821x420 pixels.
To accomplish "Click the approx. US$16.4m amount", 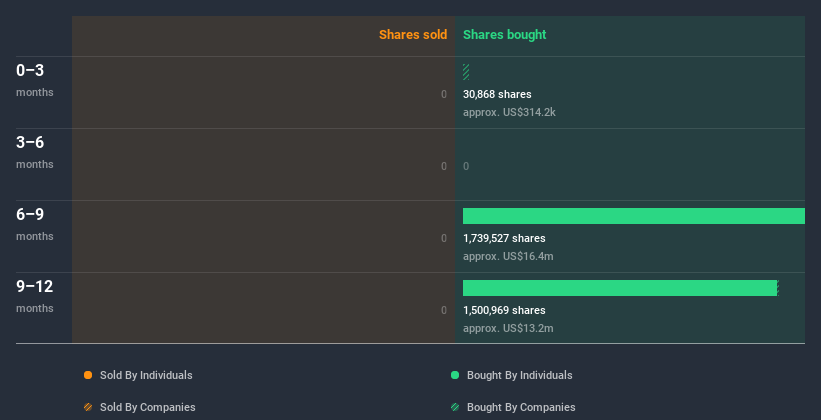I will 508,257.
